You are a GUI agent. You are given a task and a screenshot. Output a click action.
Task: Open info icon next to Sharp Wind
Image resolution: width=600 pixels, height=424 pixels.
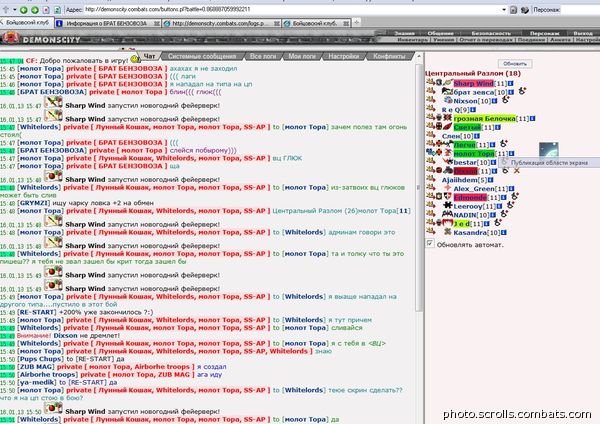(510, 83)
